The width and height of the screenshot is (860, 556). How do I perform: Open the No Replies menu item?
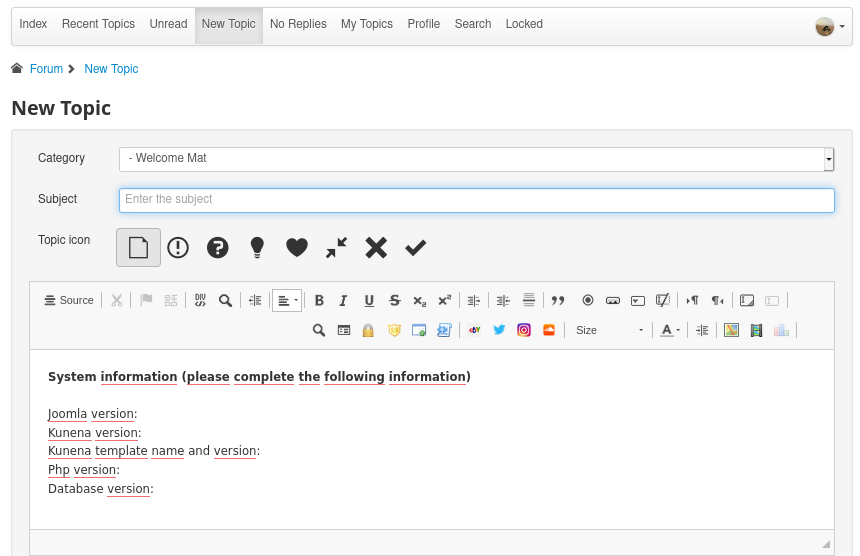pyautogui.click(x=298, y=24)
